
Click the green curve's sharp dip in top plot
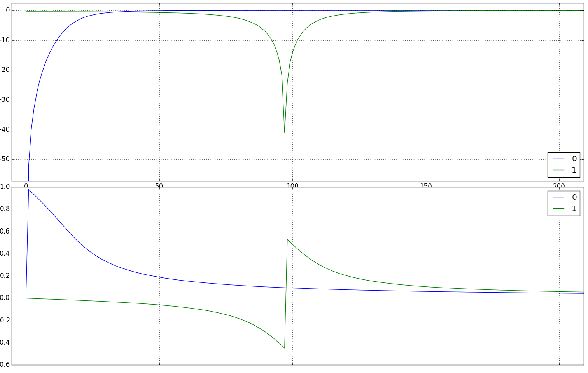coord(285,132)
